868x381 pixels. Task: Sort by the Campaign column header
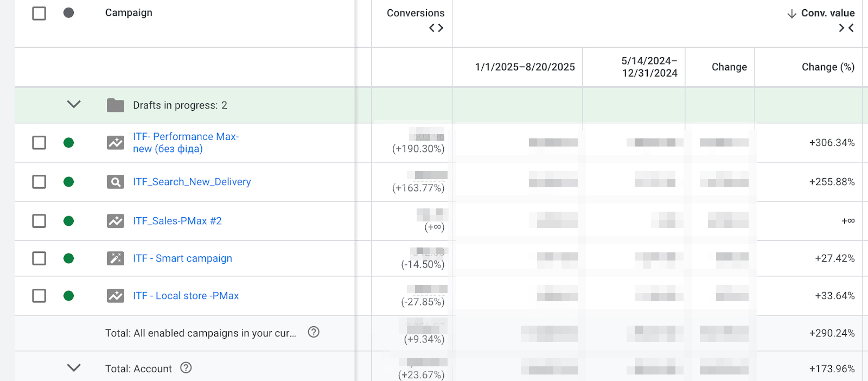point(129,12)
